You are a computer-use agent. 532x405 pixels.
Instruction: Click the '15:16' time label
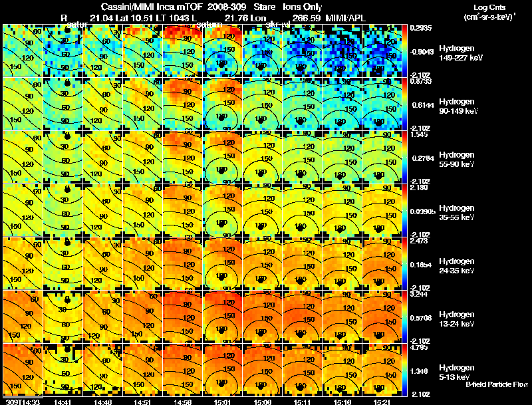tap(342, 402)
